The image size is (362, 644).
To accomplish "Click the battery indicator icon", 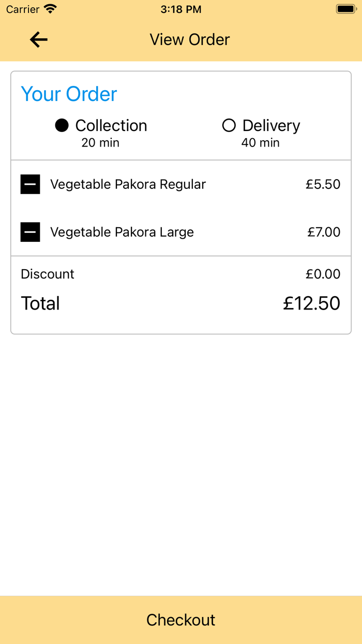I will coord(346,8).
